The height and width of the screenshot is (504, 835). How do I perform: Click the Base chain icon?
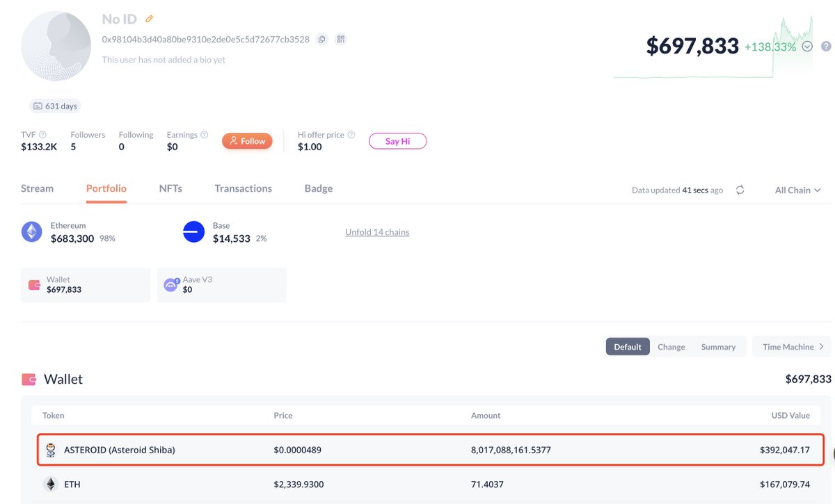(x=193, y=231)
